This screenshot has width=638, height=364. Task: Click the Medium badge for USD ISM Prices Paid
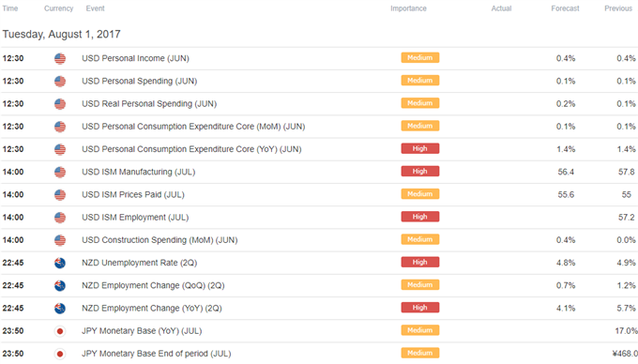pyautogui.click(x=420, y=194)
